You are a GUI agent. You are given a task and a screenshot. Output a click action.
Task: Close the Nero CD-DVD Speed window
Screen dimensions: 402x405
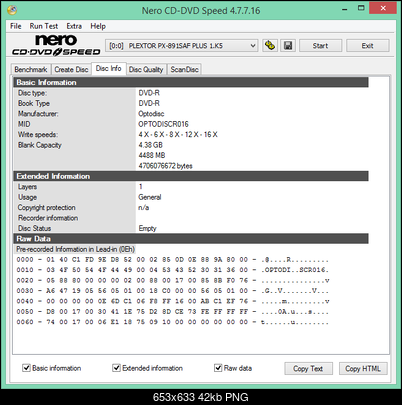point(383,8)
